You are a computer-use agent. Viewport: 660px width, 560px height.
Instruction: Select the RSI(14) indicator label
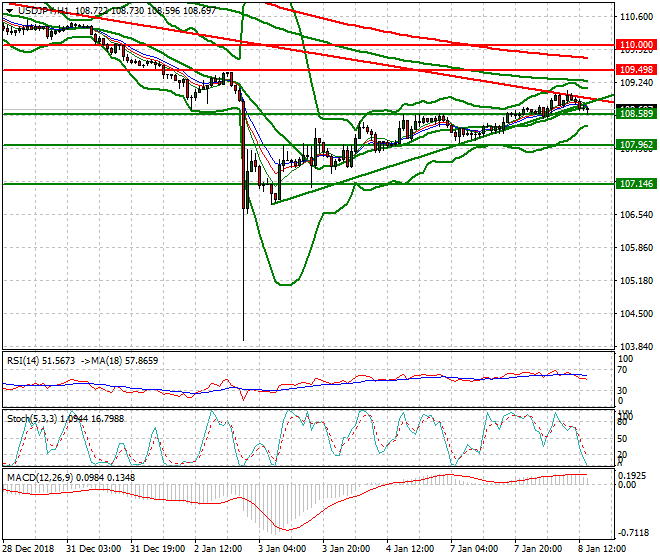[41, 361]
